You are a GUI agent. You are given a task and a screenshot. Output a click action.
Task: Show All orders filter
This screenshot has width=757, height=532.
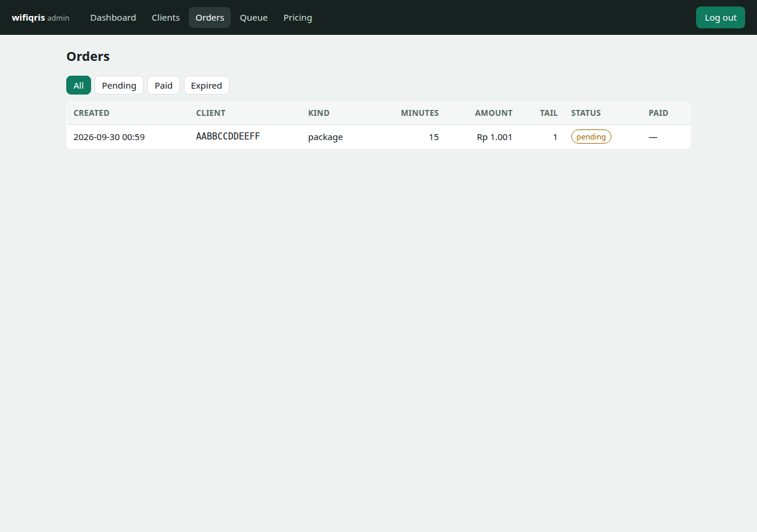click(x=79, y=85)
